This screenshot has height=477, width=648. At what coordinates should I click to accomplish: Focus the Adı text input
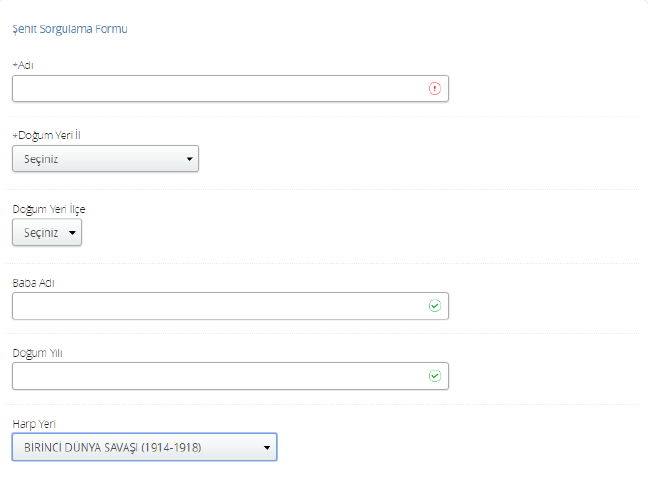(220, 88)
